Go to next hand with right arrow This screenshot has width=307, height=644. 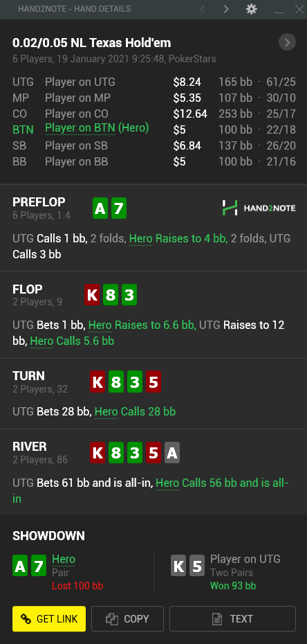pyautogui.click(x=226, y=9)
